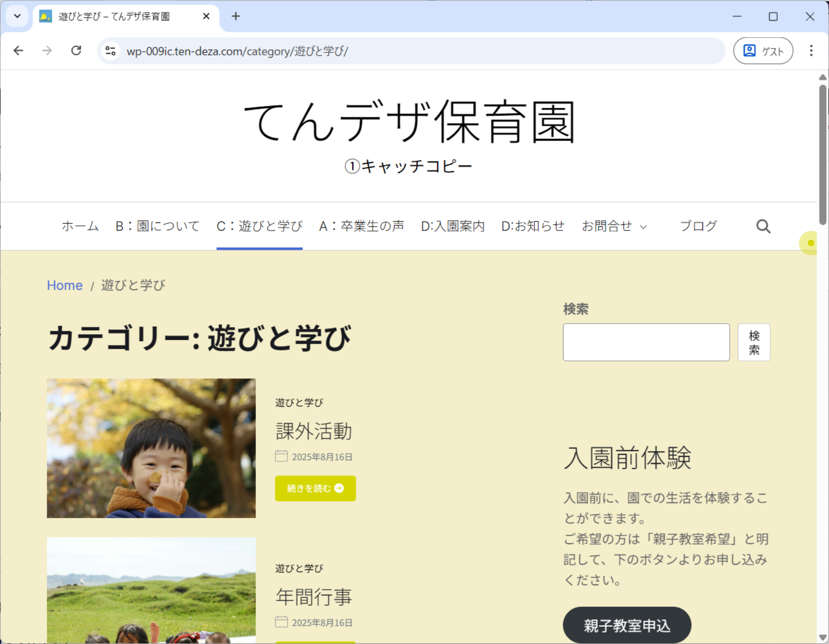Click the guest profile button
The width and height of the screenshot is (829, 644).
[763, 51]
